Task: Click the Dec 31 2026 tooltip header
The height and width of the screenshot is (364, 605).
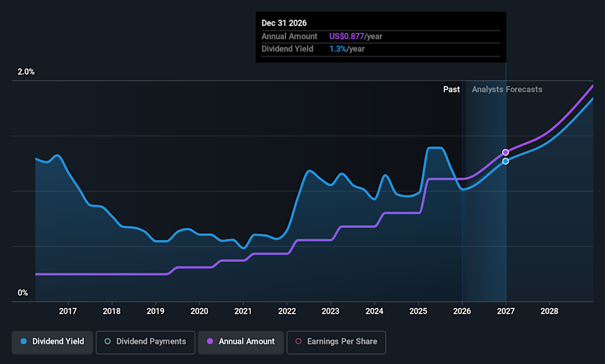Action: [x=284, y=23]
